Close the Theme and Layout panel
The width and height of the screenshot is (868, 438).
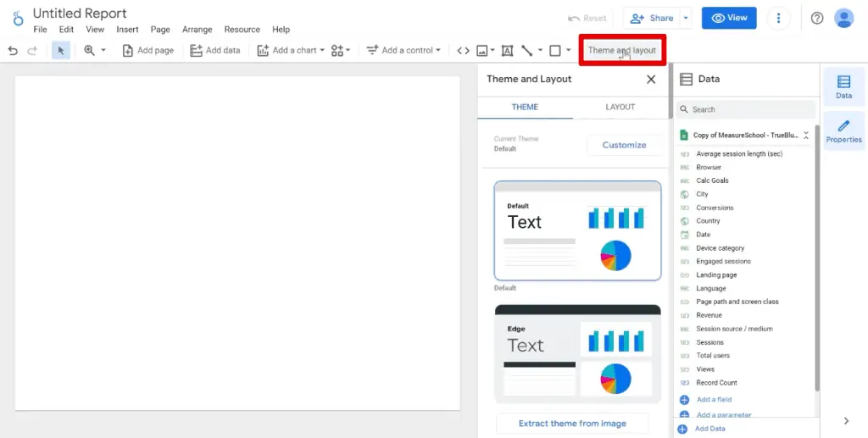click(651, 79)
